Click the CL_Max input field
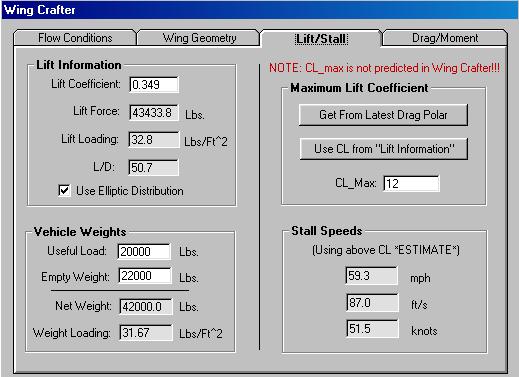The width and height of the screenshot is (519, 377). [x=411, y=183]
